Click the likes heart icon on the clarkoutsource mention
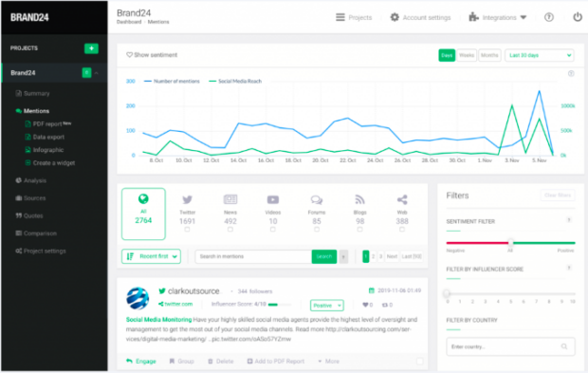588x373 pixels. pos(365,305)
